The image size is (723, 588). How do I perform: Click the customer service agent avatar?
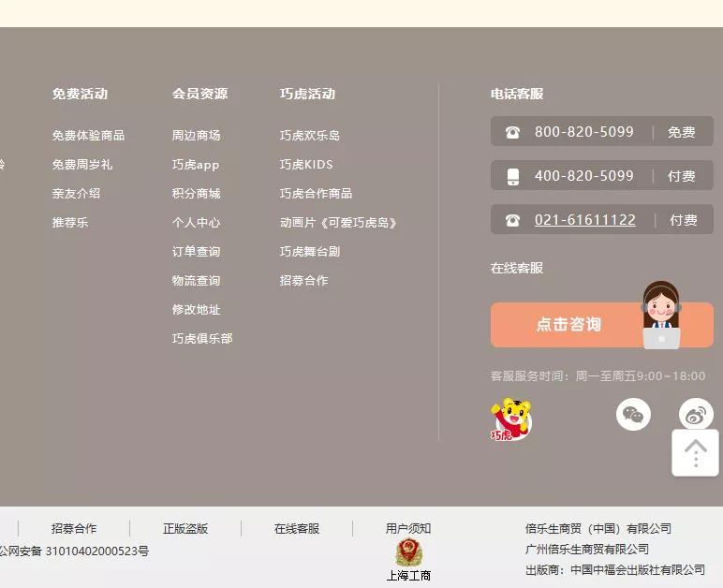point(661,315)
